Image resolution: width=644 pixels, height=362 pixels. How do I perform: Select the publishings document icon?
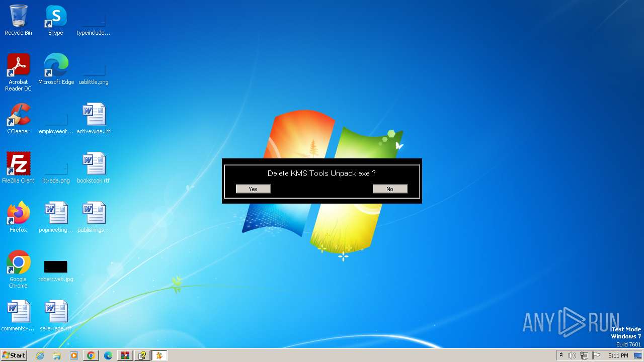click(94, 217)
